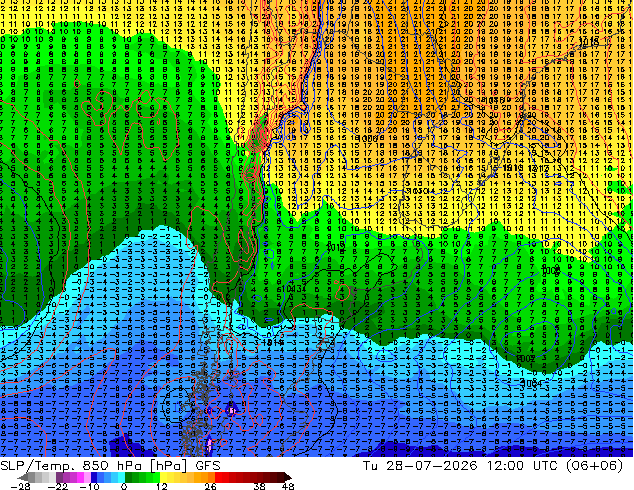Click the 12 legend value
Screen dimensions: 634x490
point(162,486)
